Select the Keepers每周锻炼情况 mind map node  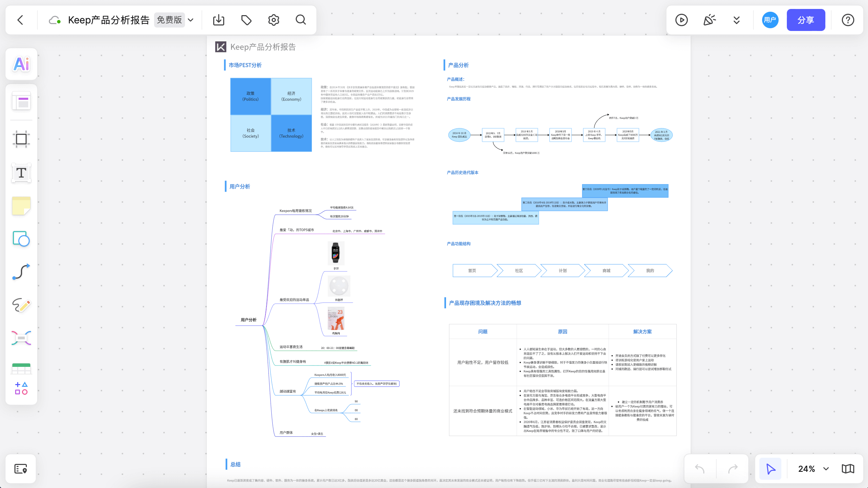click(x=295, y=211)
